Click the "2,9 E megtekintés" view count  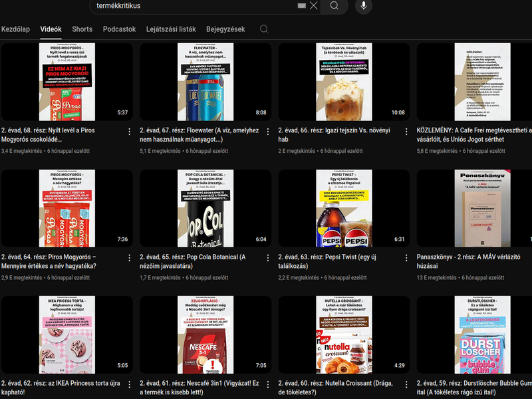(22, 277)
